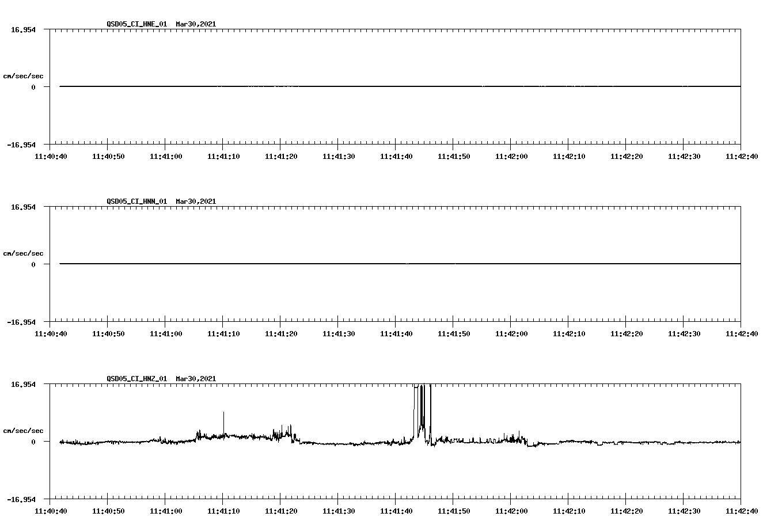The width and height of the screenshot is (782, 532).
Task: Select the QSD05_CI_HNZ_01 channel title
Action: (x=138, y=379)
